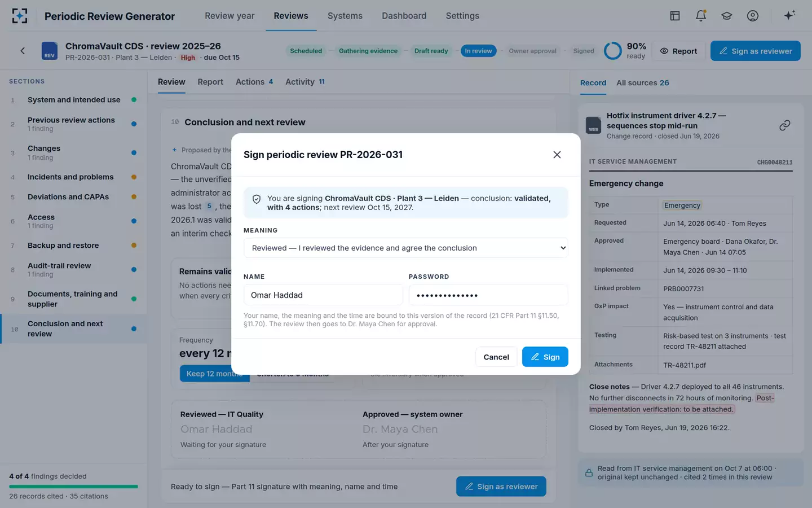Viewport: 812px width, 508px height.
Task: Click the Name field with Omar Haddad
Action: [323, 295]
